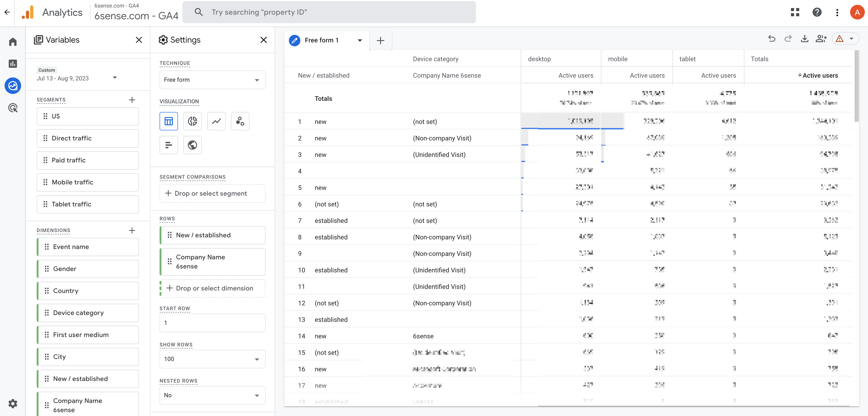Image resolution: width=868 pixels, height=416 pixels.
Task: Click row 2 (Non-company Visit) cell
Action: click(x=442, y=138)
